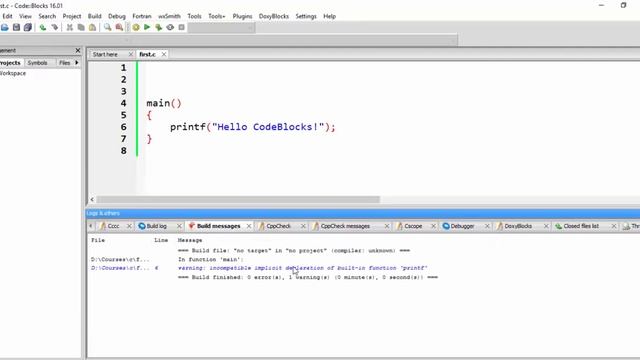The image size is (640, 360).
Task: Click the Save file toolbar icon
Action: click(x=16, y=27)
